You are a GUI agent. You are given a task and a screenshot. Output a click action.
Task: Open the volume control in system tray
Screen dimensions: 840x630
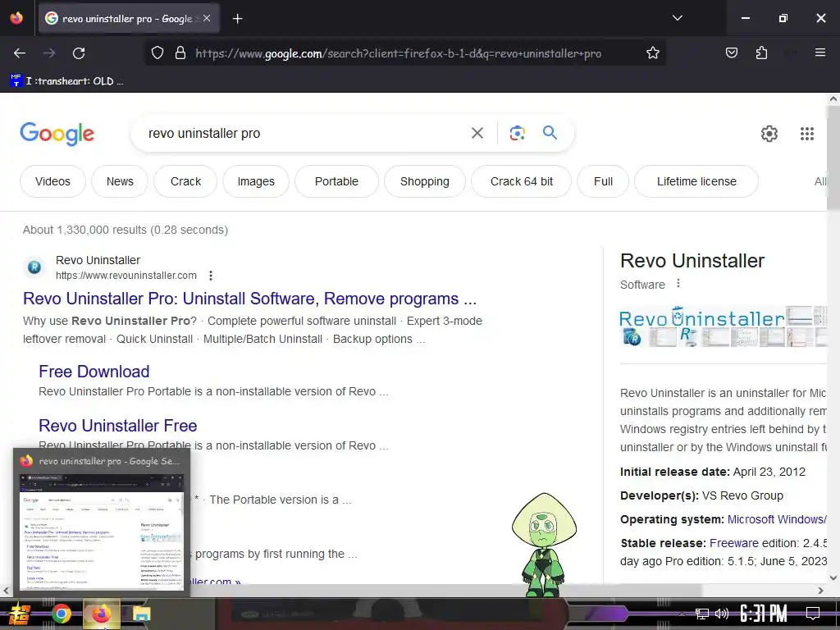[x=722, y=614]
